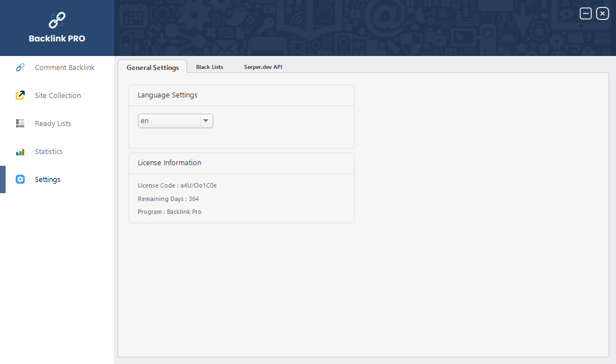The height and width of the screenshot is (364, 616).
Task: Expand the language dropdown arrow
Action: (x=206, y=121)
